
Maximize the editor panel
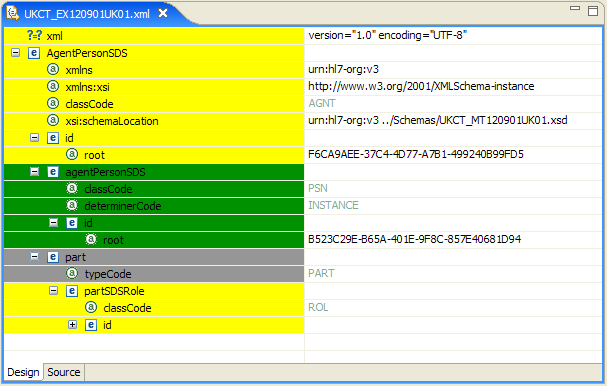593,11
